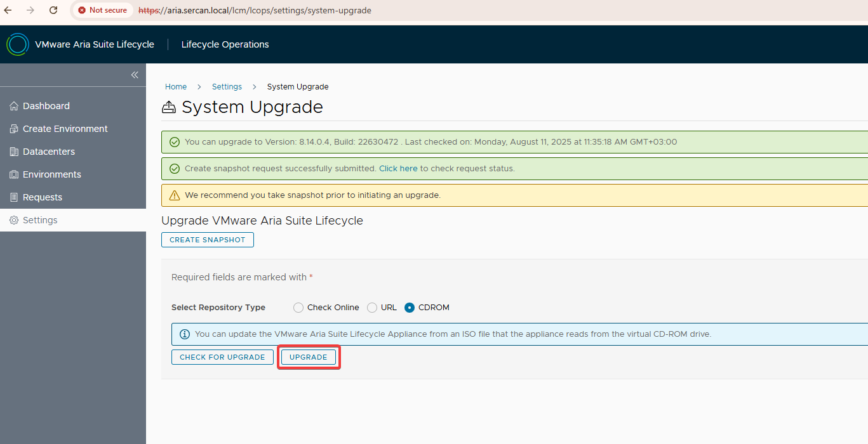Select the URL repository option
Image resolution: width=868 pixels, height=444 pixels.
[372, 308]
